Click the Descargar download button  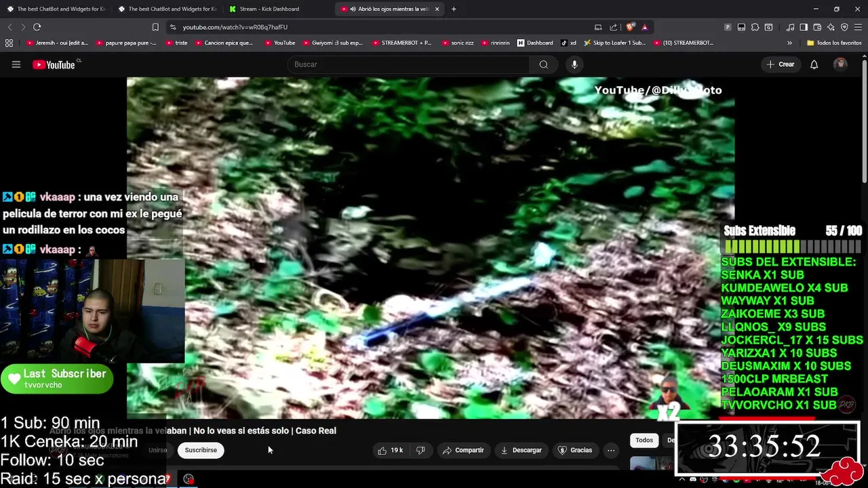[x=521, y=450]
